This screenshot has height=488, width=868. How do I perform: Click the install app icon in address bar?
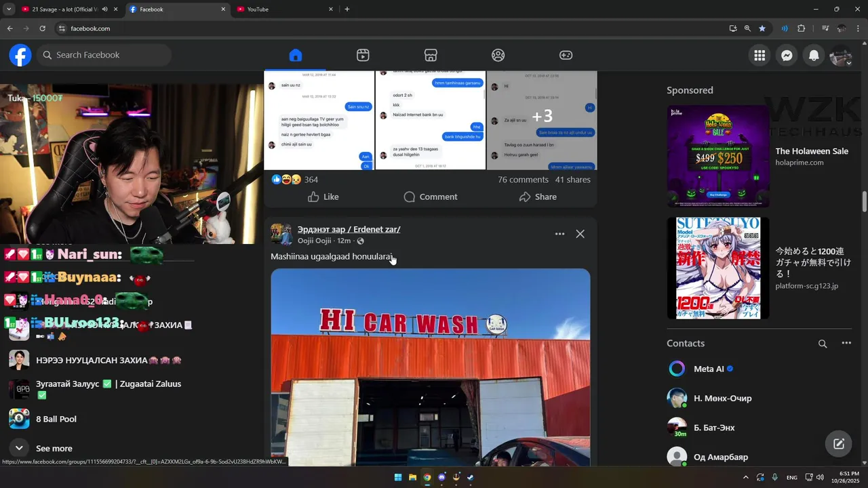[733, 28]
